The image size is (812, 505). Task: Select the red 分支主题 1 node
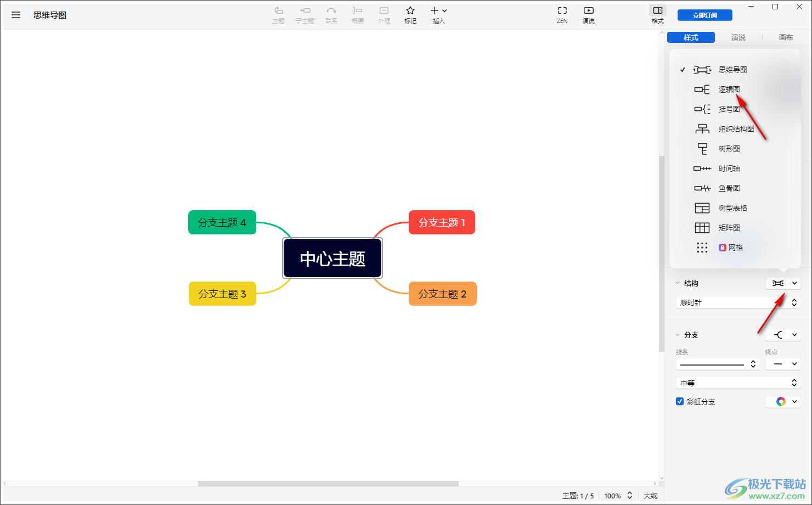pyautogui.click(x=442, y=222)
